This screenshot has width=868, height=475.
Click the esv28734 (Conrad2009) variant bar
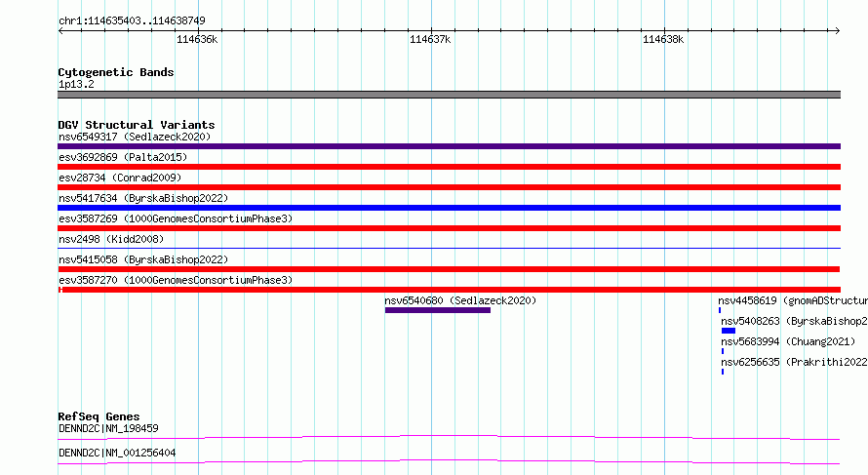(x=449, y=187)
